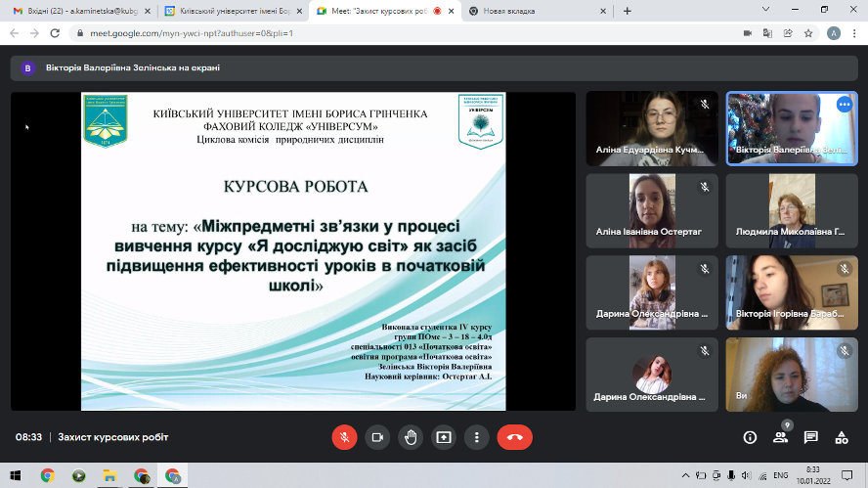
Task: Click the Google Translate icon in address bar
Action: pyautogui.click(x=769, y=32)
